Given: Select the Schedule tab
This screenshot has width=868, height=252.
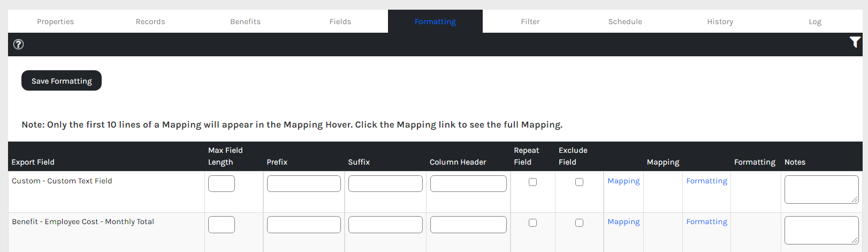Looking at the screenshot, I should [625, 21].
